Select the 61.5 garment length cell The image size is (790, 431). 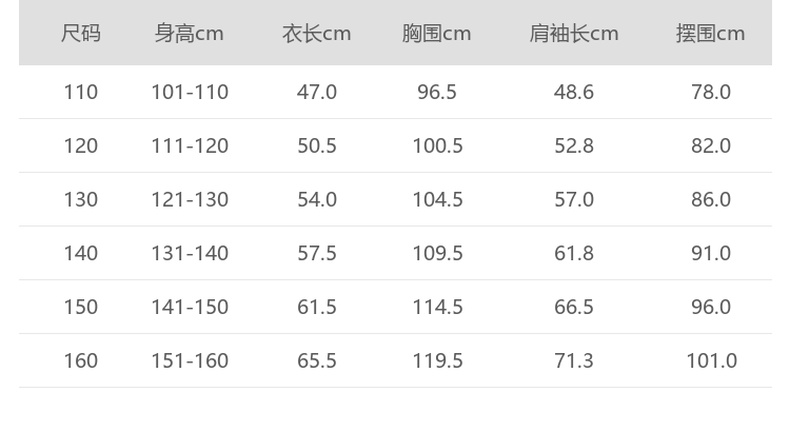(317, 307)
